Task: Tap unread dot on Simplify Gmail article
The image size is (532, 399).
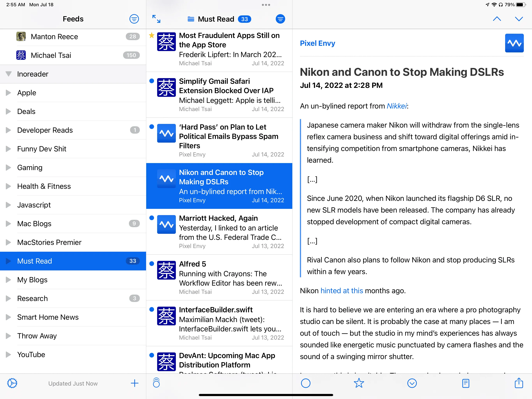Action: pyautogui.click(x=151, y=81)
